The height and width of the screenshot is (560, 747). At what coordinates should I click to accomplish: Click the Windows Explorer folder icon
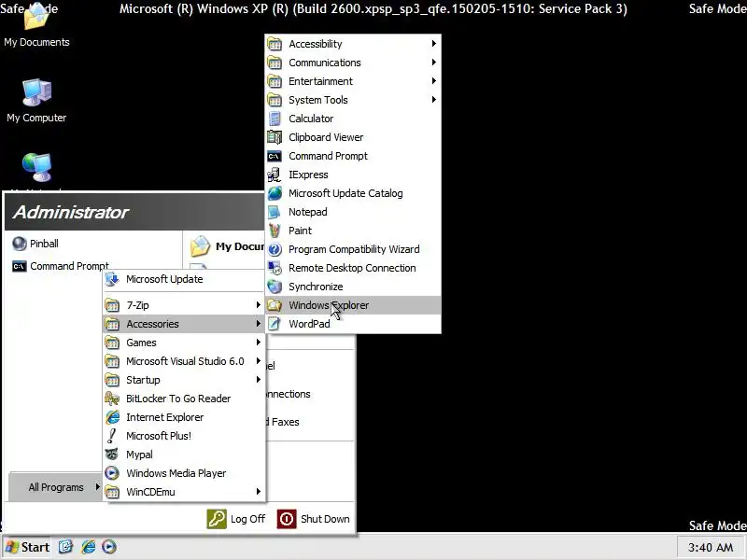click(x=275, y=305)
